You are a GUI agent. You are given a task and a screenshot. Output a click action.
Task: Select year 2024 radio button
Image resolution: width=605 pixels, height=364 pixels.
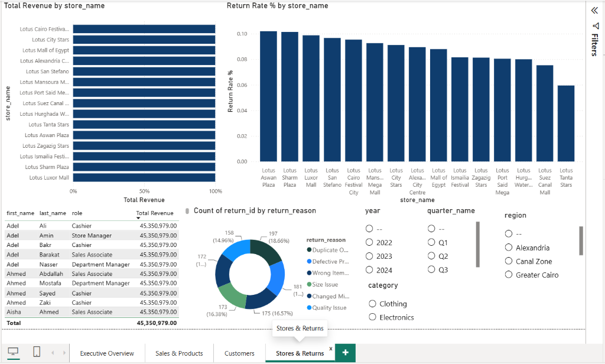369,270
